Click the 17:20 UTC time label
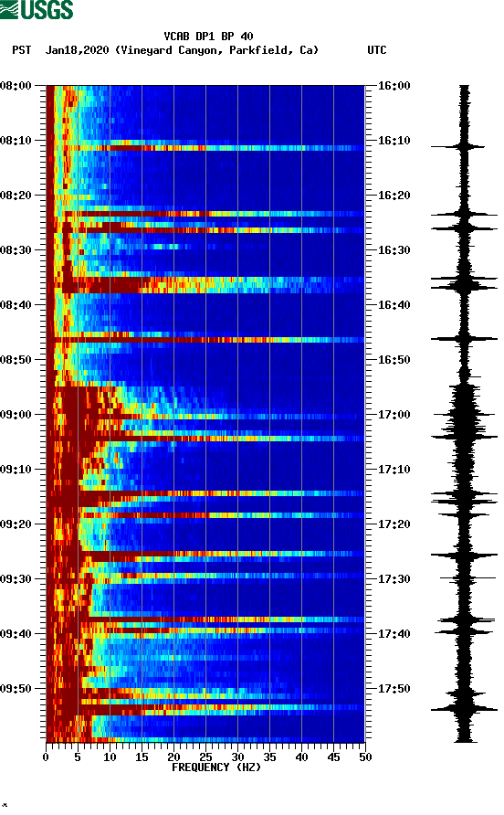 tap(394, 524)
